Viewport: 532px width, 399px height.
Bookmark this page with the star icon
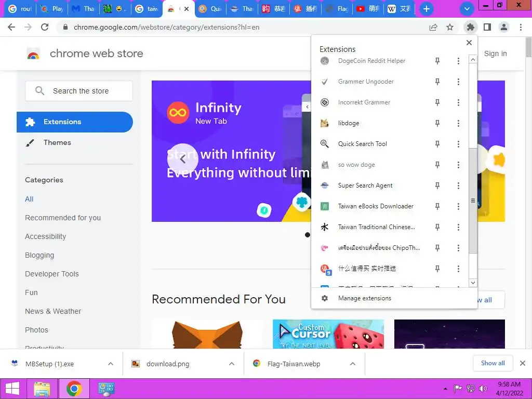450,27
